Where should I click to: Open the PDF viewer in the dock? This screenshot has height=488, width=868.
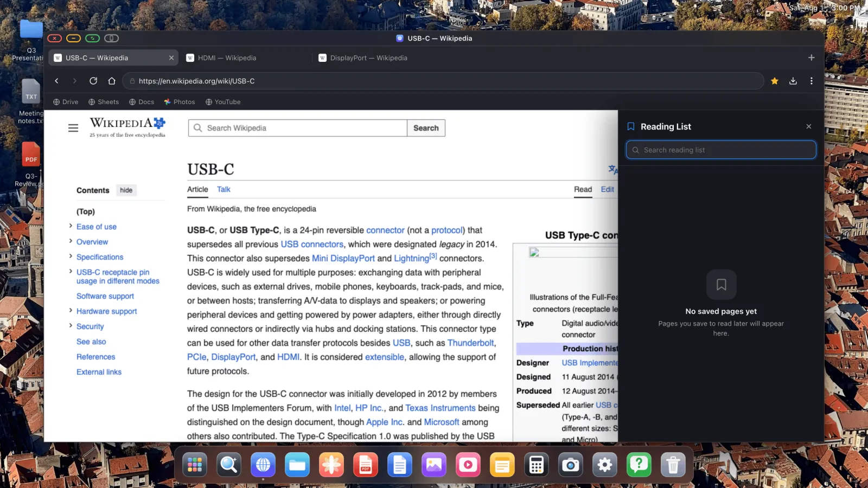pos(366,465)
